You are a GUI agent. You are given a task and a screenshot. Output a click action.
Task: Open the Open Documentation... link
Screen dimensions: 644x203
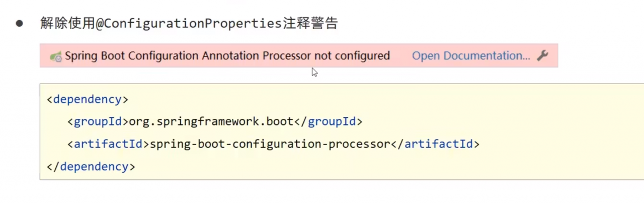[x=471, y=56]
